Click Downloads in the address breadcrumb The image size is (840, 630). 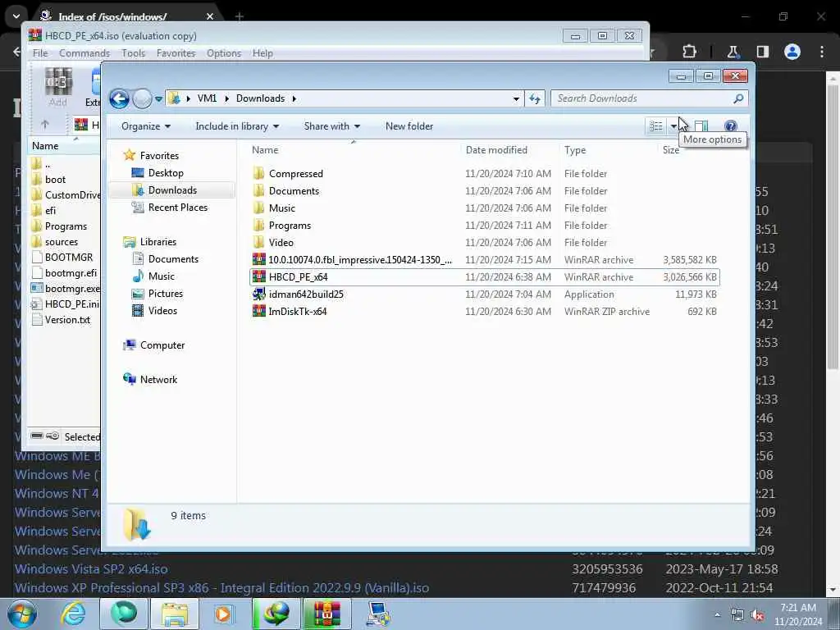click(260, 98)
